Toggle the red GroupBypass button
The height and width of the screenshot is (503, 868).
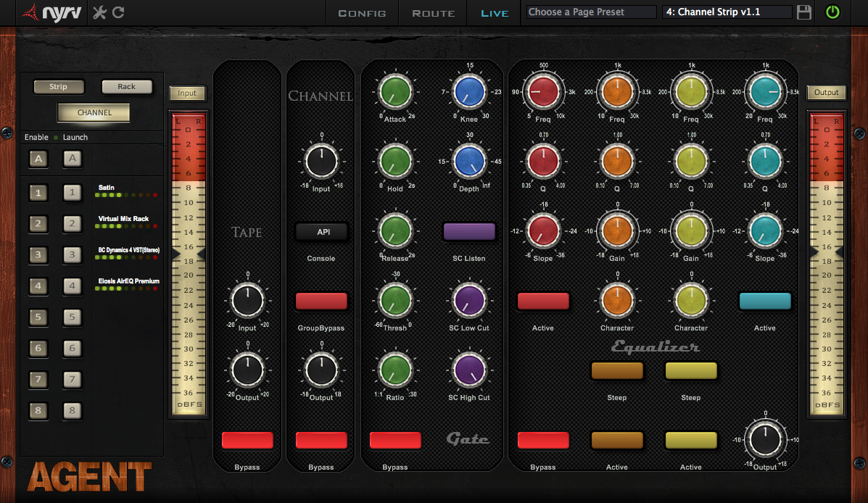coord(321,302)
